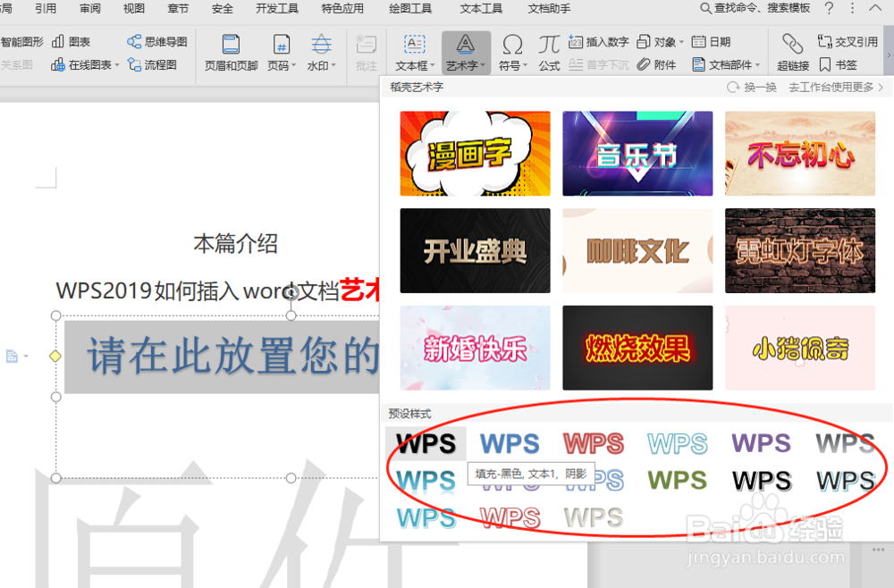Insert a 流程图 flowchart
The image size is (894, 588).
point(152,65)
